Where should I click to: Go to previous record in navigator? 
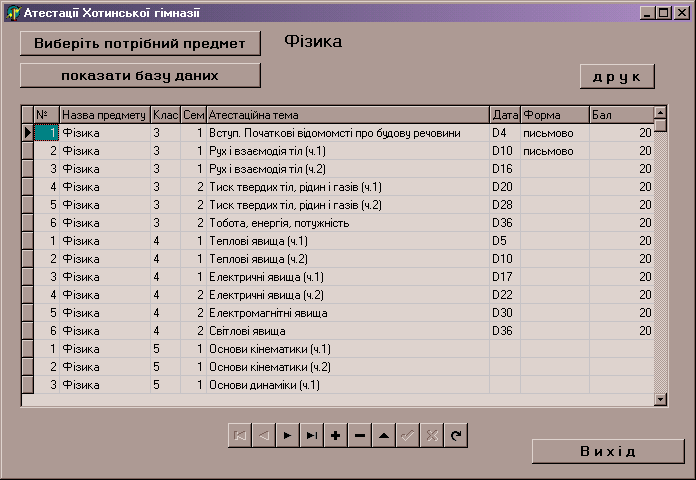(264, 436)
